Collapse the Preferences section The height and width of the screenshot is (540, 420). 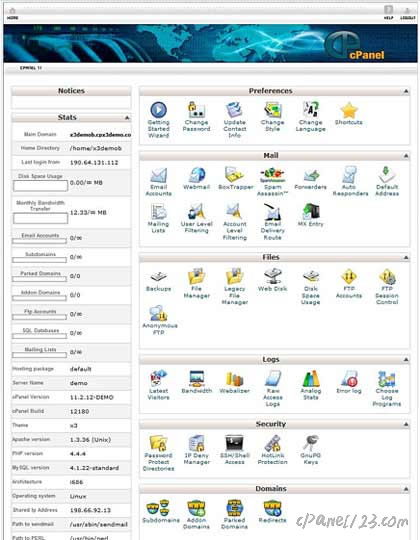click(406, 91)
